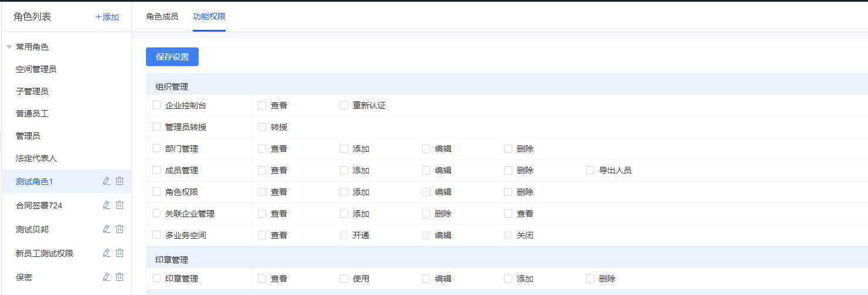Enable 删除 permission for 印章管理
This screenshot has width=868, height=295.
click(x=590, y=279)
